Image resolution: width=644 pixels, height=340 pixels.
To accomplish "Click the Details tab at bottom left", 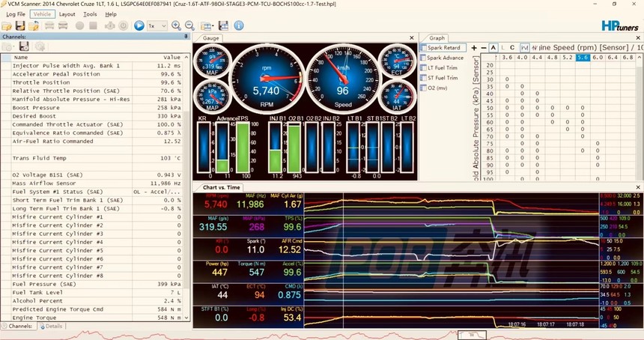I will pos(51,326).
